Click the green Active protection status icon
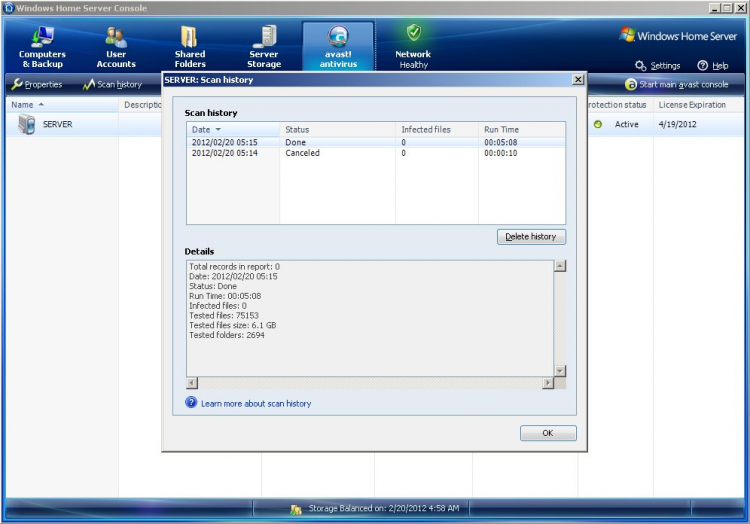The height and width of the screenshot is (524, 750). point(597,124)
